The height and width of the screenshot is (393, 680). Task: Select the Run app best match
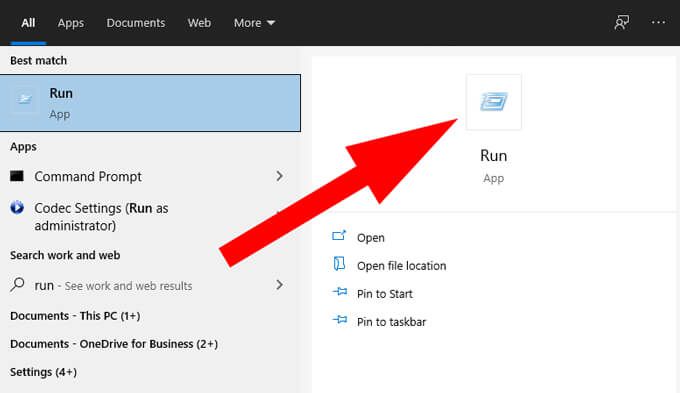coord(150,103)
